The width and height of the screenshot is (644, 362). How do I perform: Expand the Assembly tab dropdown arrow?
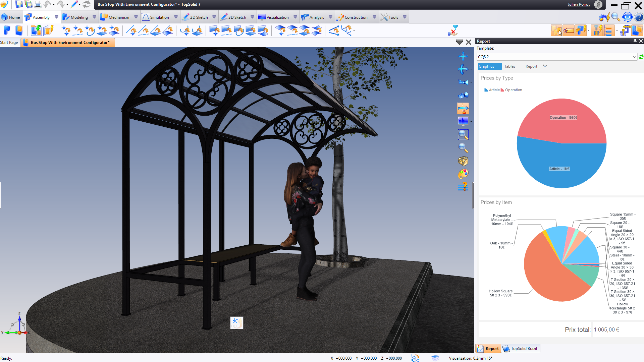coord(56,17)
